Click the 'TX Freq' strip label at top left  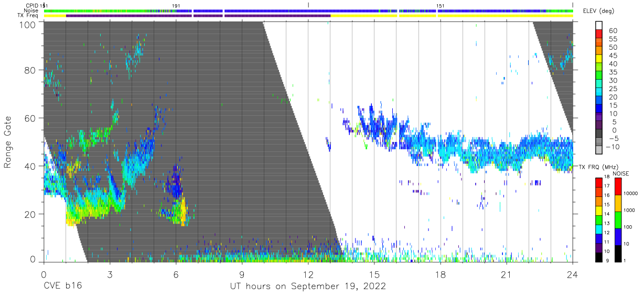coord(28,16)
